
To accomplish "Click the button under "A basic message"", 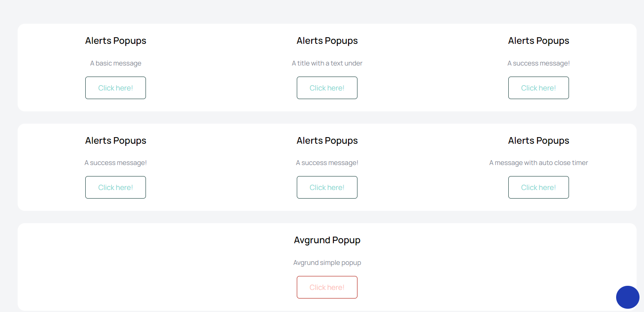I will 116,88.
